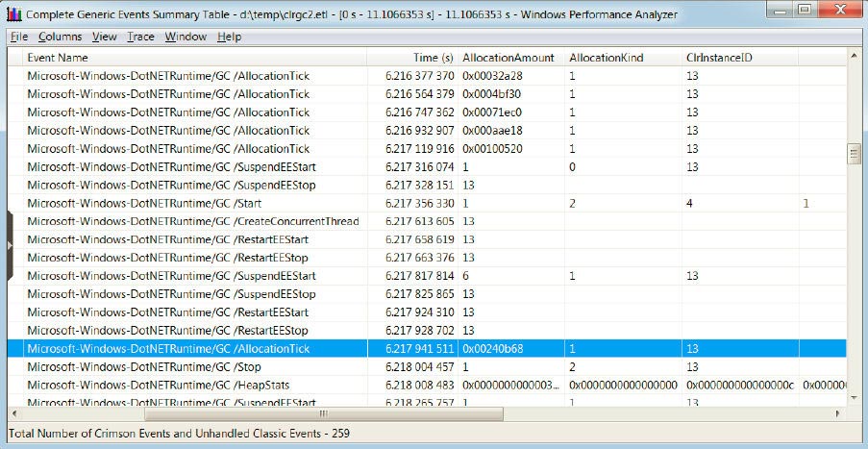Click the vertical scrollbar up arrow
The image size is (868, 449).
click(x=855, y=56)
